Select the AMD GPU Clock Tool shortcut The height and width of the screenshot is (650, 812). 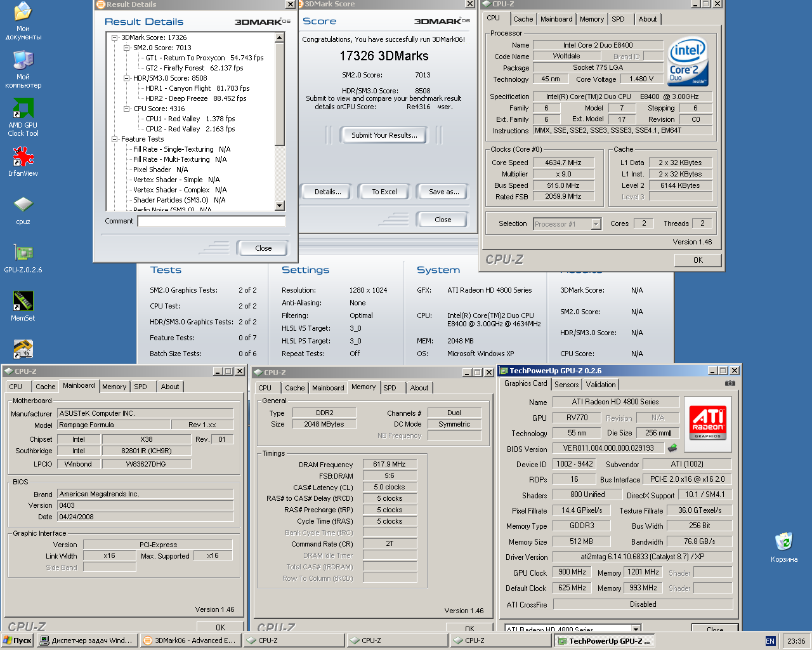[x=23, y=117]
